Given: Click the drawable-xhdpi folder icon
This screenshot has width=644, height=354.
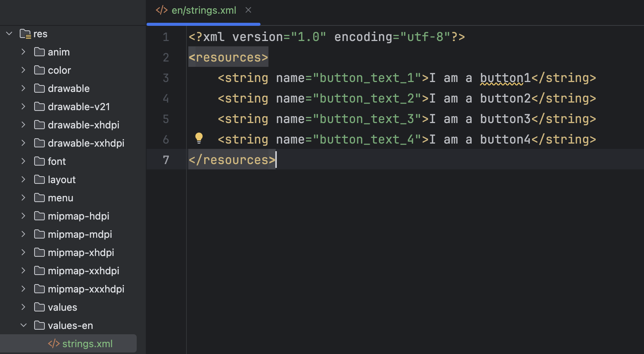Looking at the screenshot, I should point(39,125).
